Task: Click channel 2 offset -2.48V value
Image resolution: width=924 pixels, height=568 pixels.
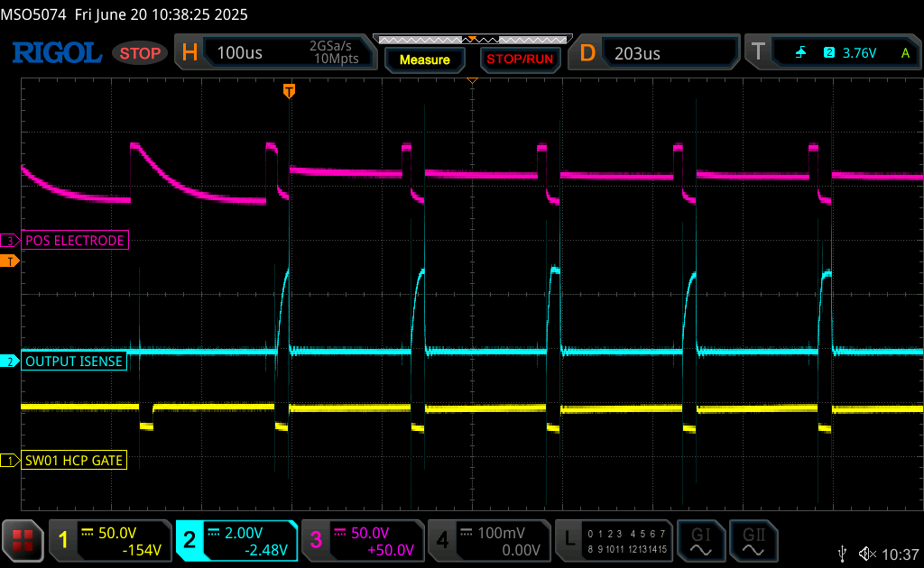Action: pos(266,550)
